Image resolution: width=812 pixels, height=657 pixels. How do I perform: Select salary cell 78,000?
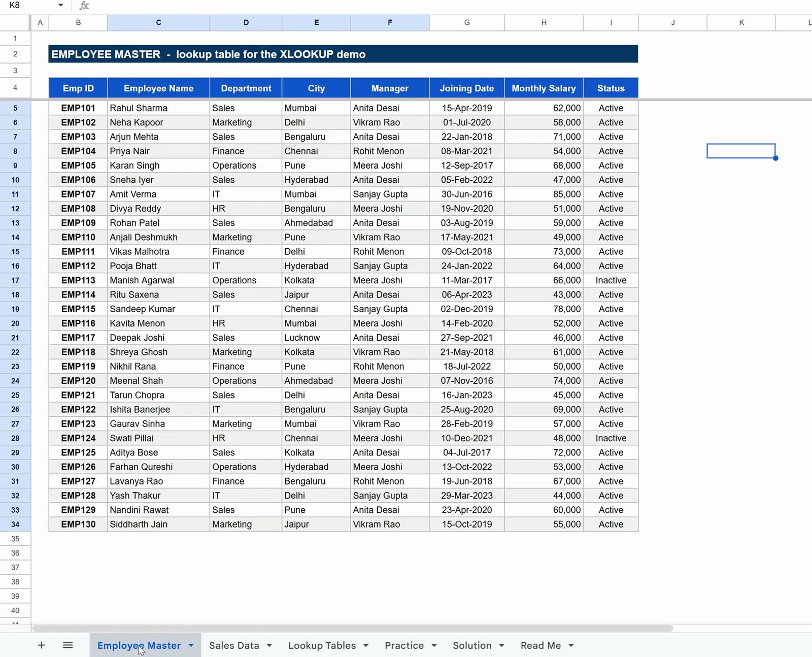point(544,309)
